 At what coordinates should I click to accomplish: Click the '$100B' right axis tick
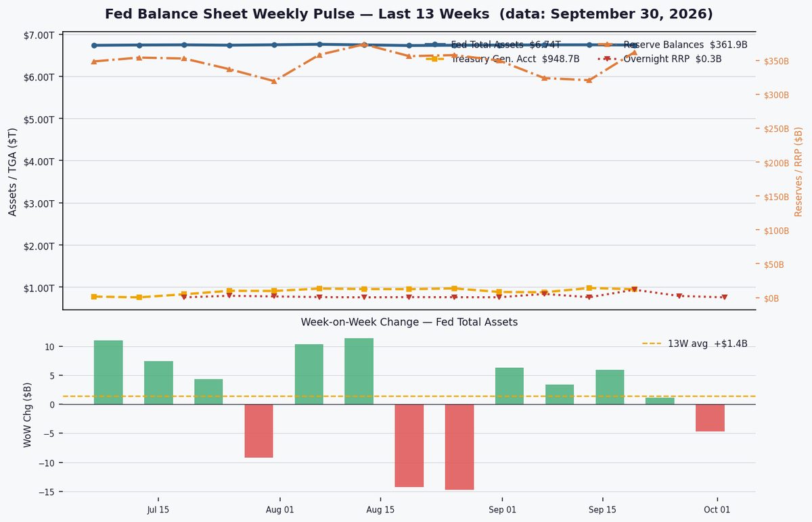[776, 231]
